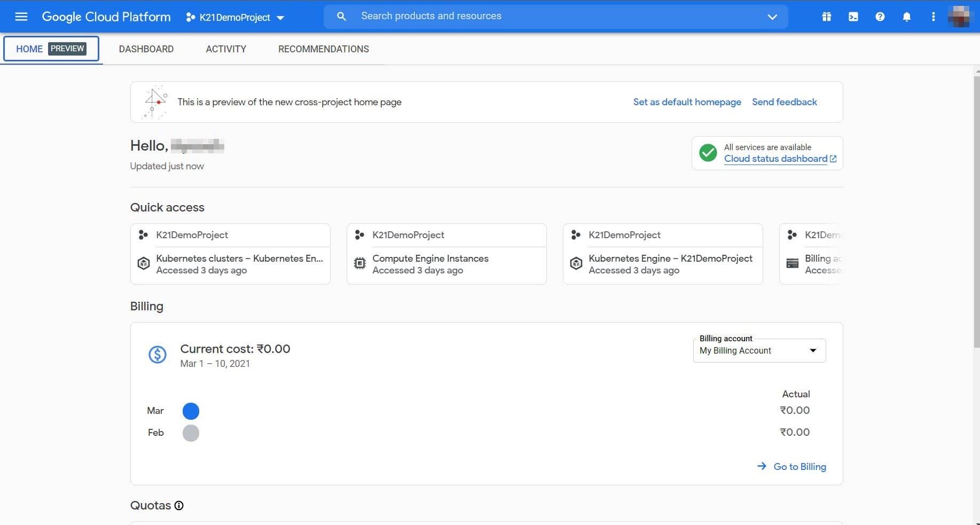Viewport: 980px width, 525px height.
Task: Expand the search bar chevron
Action: pos(772,17)
